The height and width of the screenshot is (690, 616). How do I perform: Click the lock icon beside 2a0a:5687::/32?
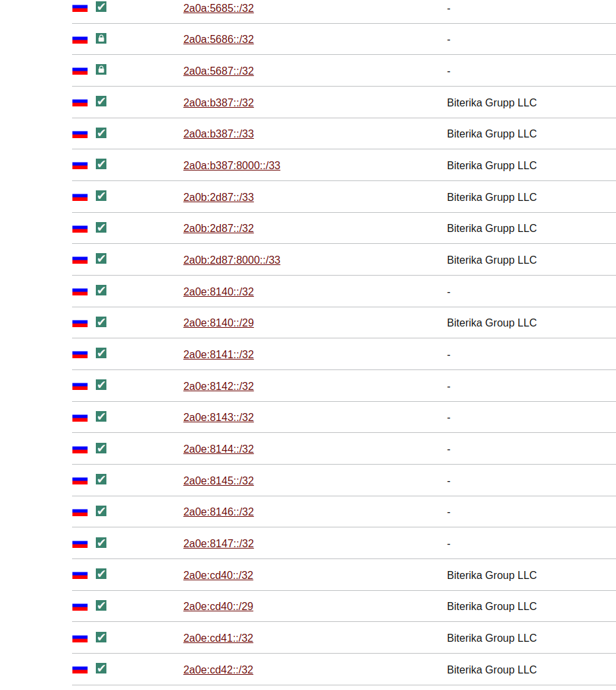coord(101,69)
